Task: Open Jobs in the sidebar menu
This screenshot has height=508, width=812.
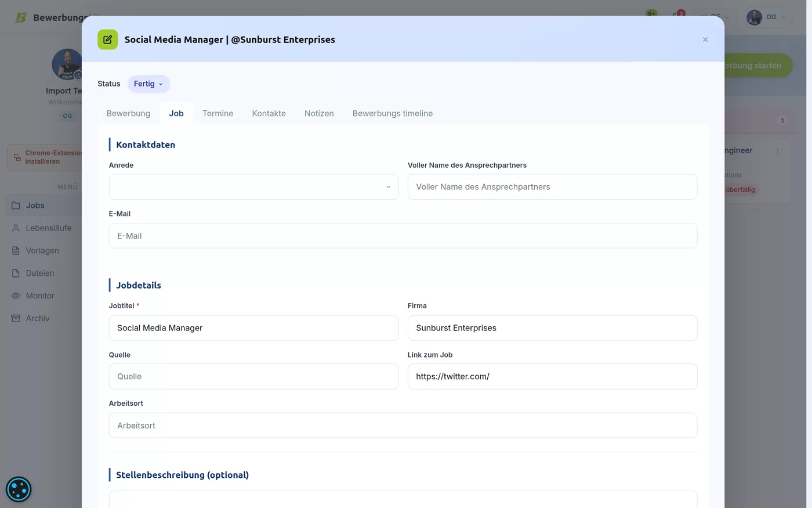Action: point(43,206)
